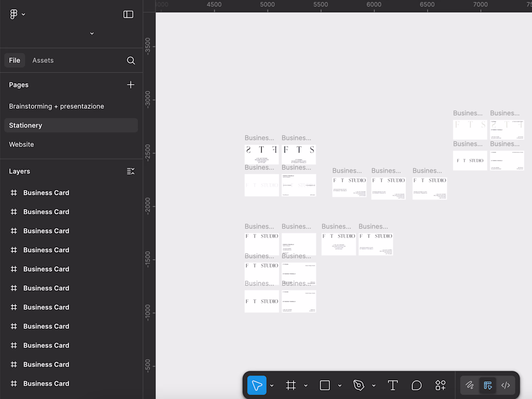
Task: Click the Layers section header
Action: 19,171
